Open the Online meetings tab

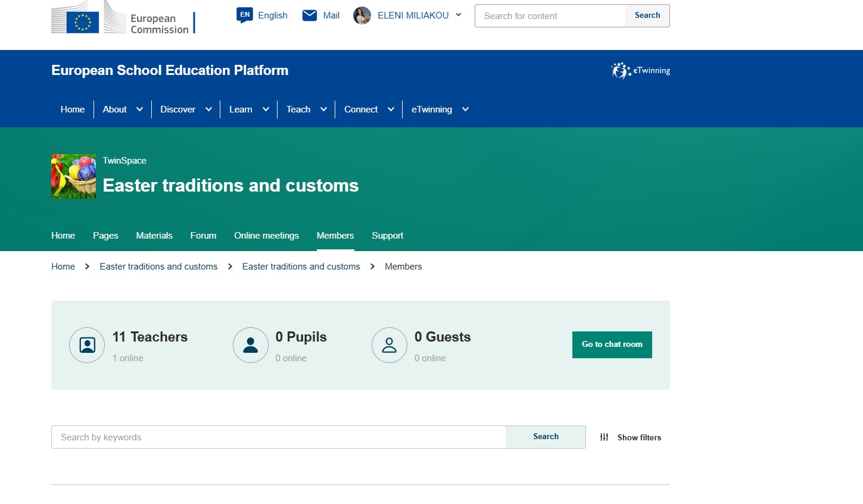coord(266,236)
